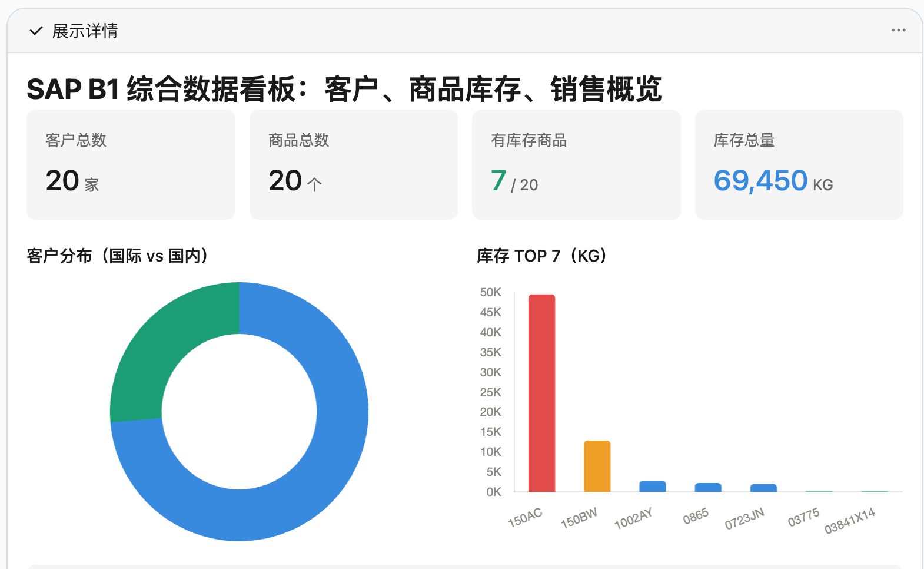Click the 有库存商品 card label
The image size is (924, 569).
[529, 140]
